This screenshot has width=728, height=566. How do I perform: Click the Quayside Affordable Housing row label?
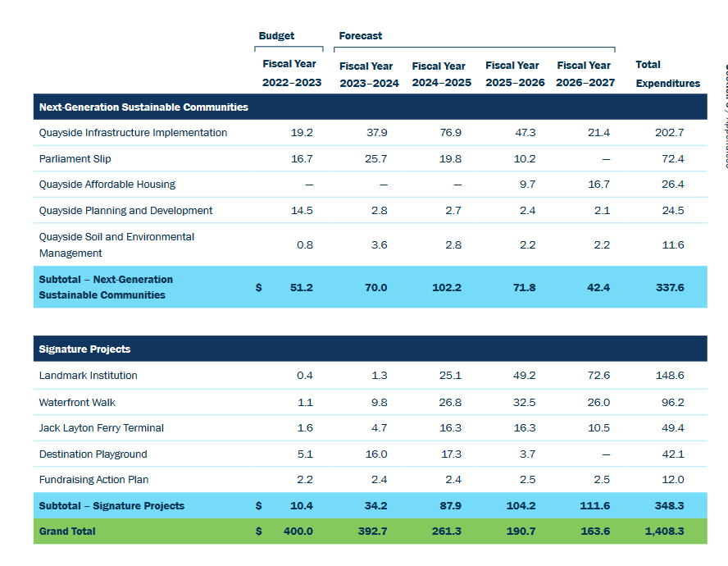pos(107,185)
